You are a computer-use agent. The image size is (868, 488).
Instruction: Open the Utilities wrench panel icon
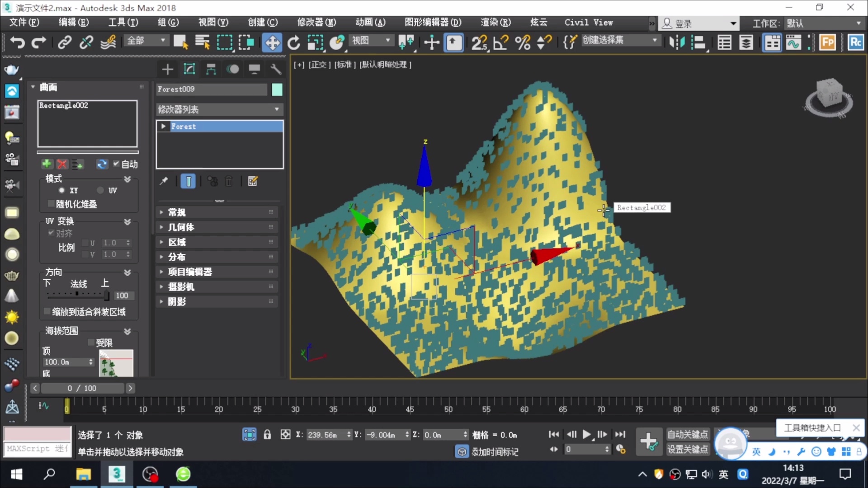276,69
